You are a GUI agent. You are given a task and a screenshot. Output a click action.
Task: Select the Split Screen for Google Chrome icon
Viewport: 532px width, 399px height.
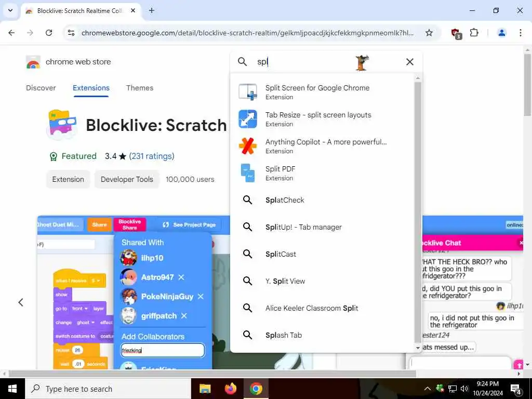[248, 92]
